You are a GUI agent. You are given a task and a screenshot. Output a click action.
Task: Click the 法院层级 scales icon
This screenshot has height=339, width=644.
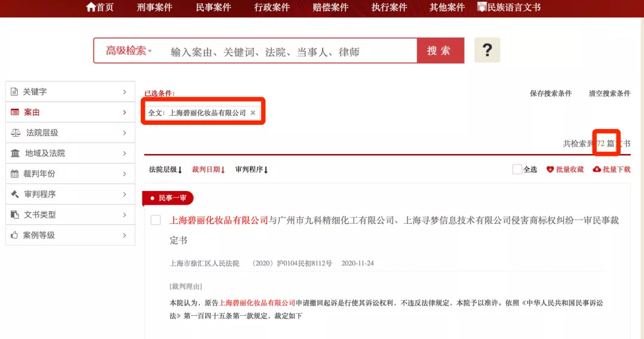pyautogui.click(x=16, y=132)
